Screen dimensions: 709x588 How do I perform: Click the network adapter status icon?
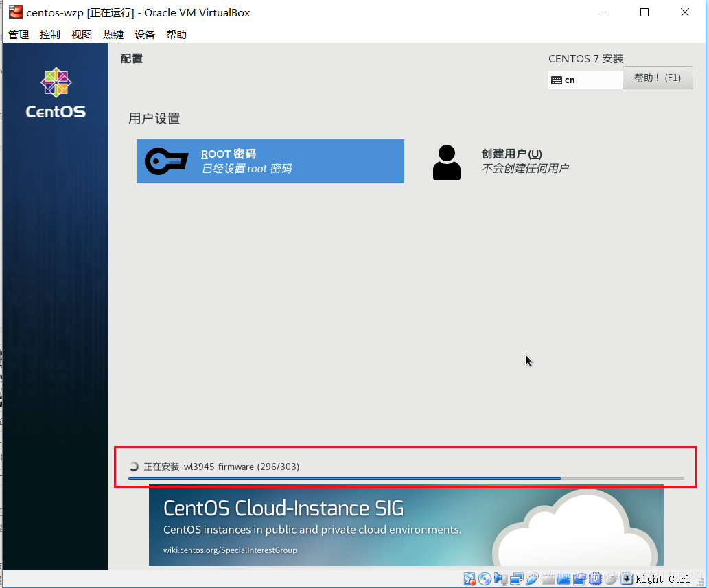pyautogui.click(x=516, y=579)
